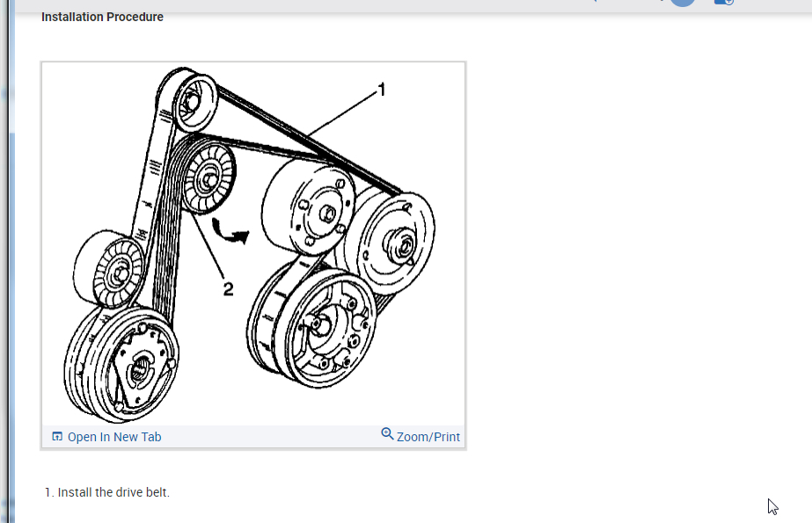This screenshot has height=523, width=812.
Task: Open the belt diagram in new tab
Action: [106, 437]
